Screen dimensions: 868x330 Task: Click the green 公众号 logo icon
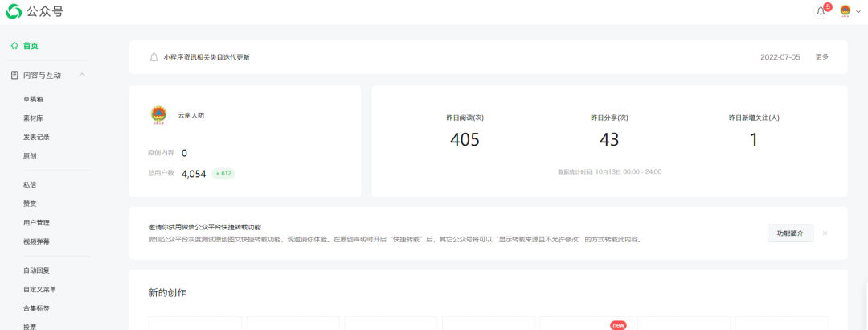pos(14,11)
